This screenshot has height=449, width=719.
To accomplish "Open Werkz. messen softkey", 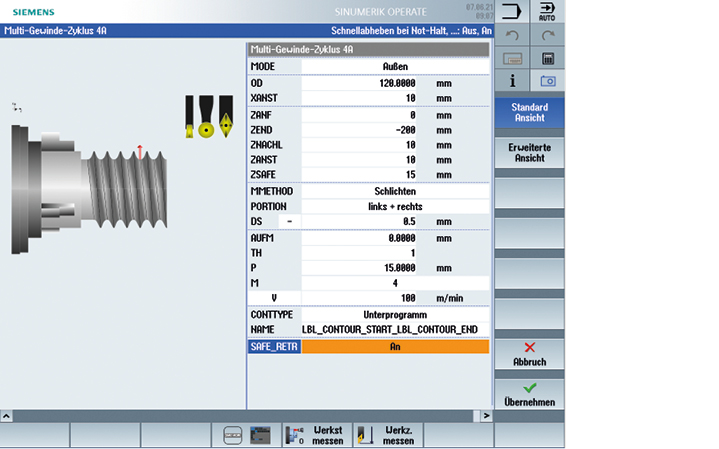I will tap(388, 435).
